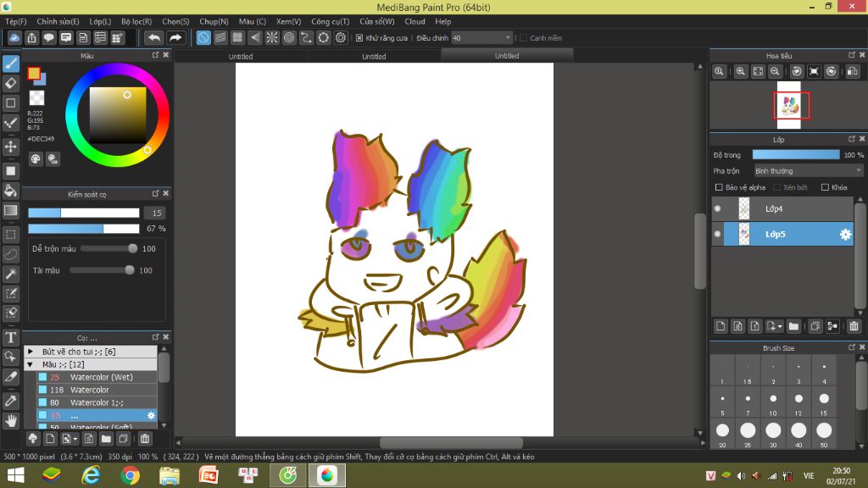Choose brush size 50 preset
Image resolution: width=868 pixels, height=488 pixels.
tap(824, 435)
